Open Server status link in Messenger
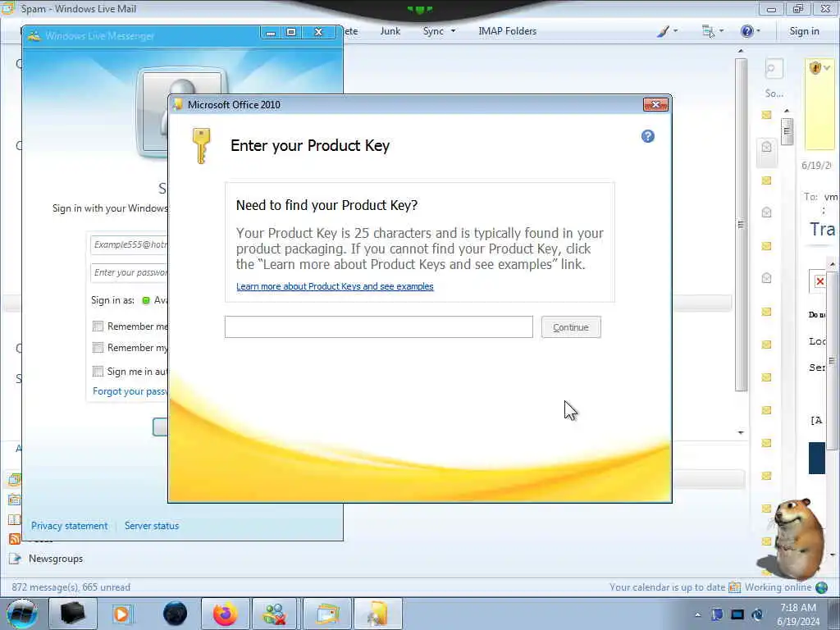The width and height of the screenshot is (840, 630). 152,526
